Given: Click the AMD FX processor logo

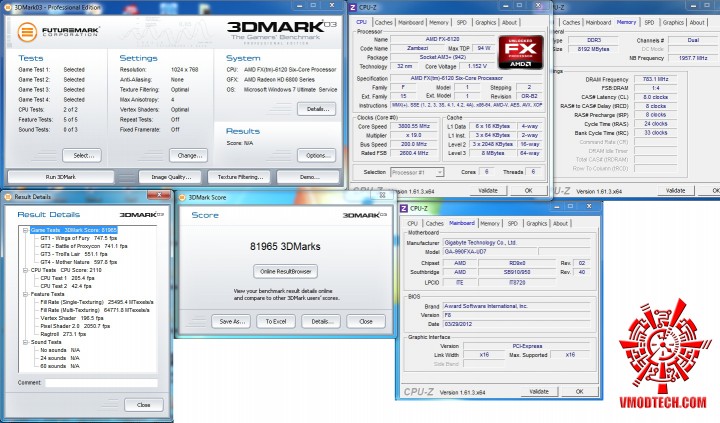Looking at the screenshot, I should point(521,52).
